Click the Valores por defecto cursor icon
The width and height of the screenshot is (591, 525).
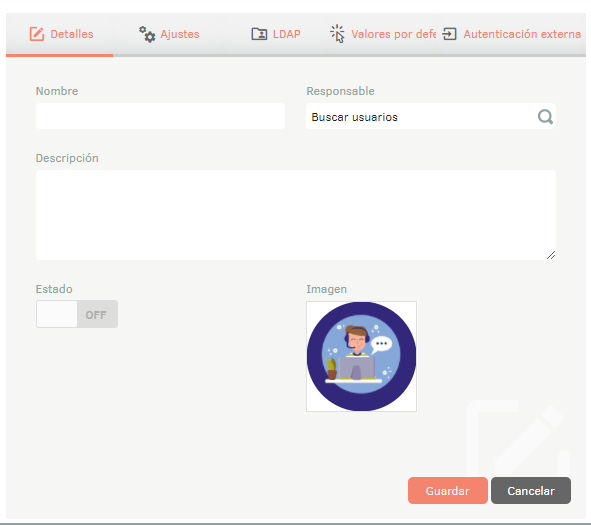pos(337,34)
